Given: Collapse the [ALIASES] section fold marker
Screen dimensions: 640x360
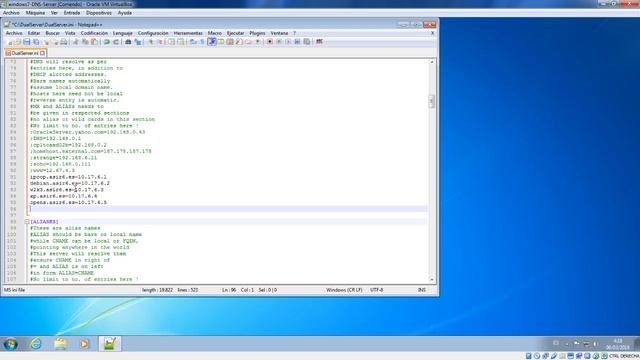Looking at the screenshot, I should [x=27, y=222].
